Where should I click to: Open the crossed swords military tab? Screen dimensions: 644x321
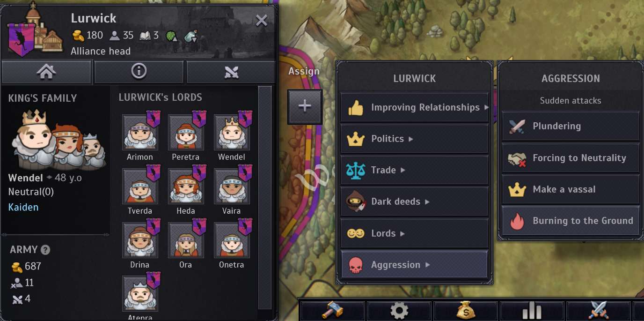click(x=231, y=72)
